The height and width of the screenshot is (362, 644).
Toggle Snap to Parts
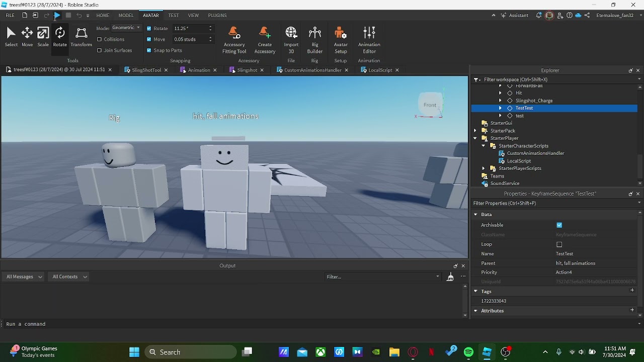click(x=149, y=50)
